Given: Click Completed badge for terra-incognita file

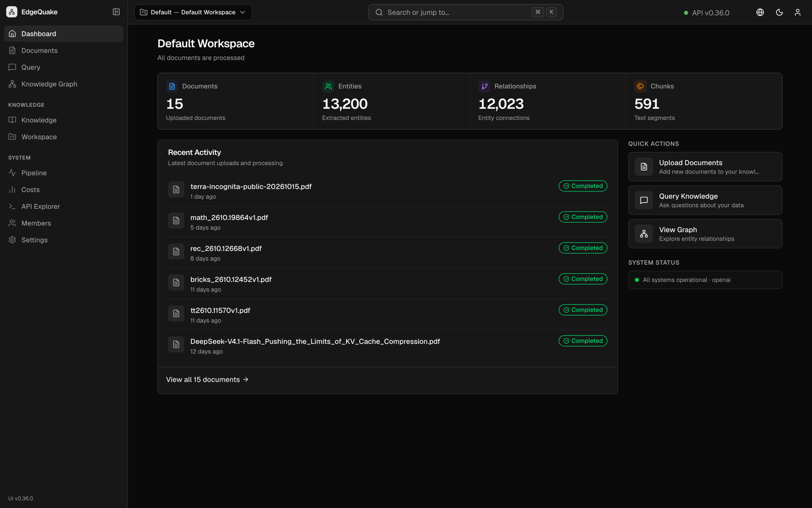Looking at the screenshot, I should 583,186.
